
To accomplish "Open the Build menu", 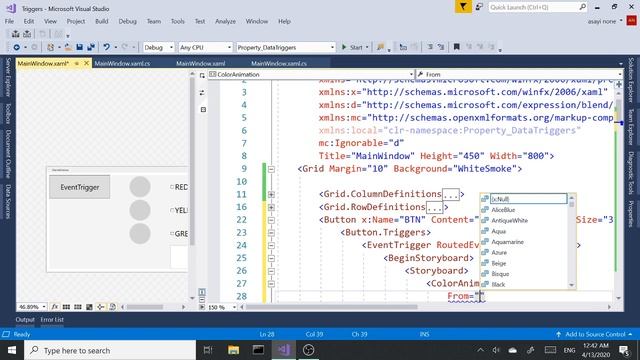I will [102, 21].
